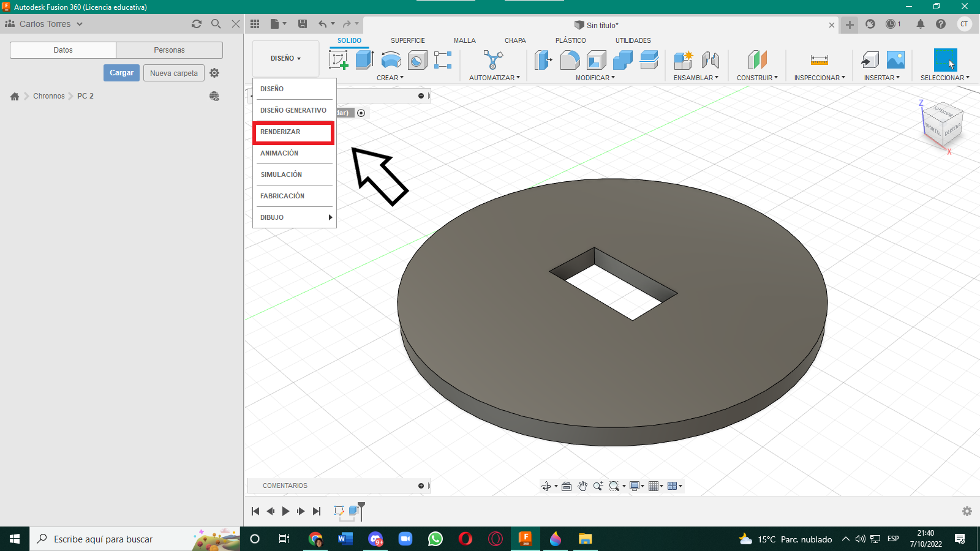Play the design timeline
Image resolution: width=980 pixels, height=551 pixels.
(285, 511)
